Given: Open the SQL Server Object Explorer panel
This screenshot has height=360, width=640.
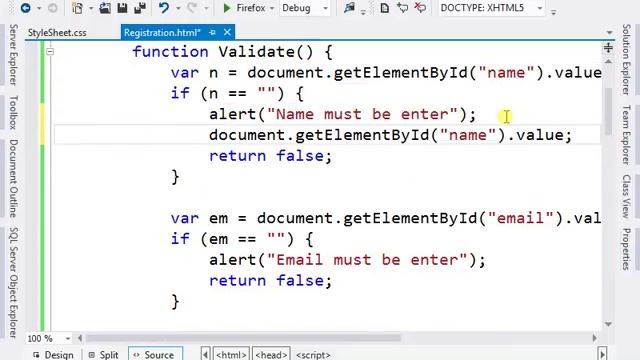Looking at the screenshot, I should (x=13, y=282).
